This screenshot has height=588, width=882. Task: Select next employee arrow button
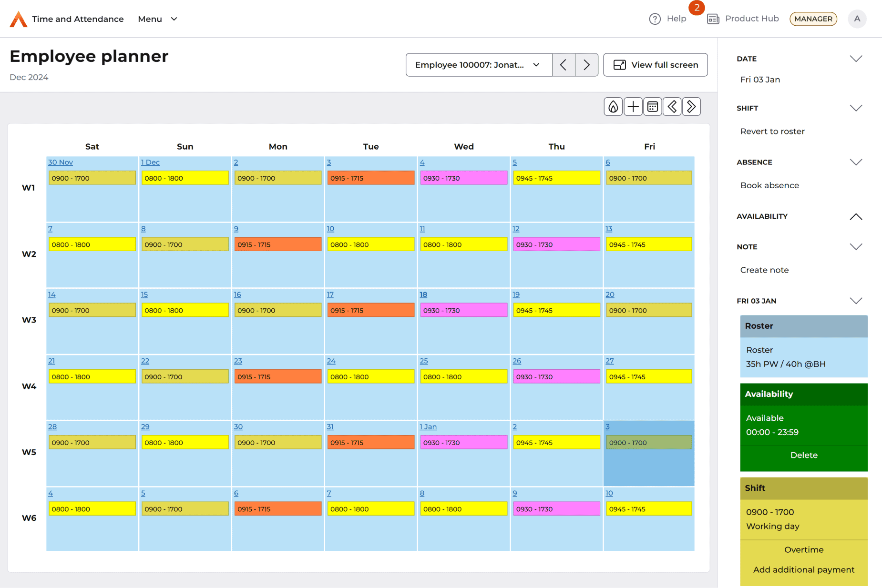tap(586, 65)
